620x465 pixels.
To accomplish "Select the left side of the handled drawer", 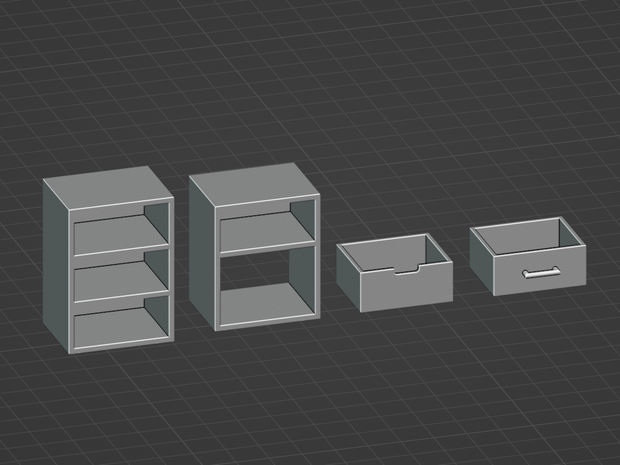I will point(482,260).
